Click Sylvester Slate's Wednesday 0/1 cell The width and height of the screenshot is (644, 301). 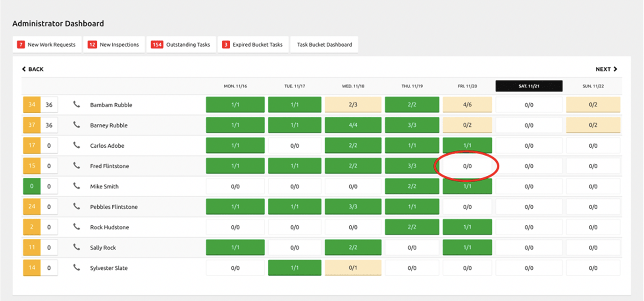[x=353, y=268]
